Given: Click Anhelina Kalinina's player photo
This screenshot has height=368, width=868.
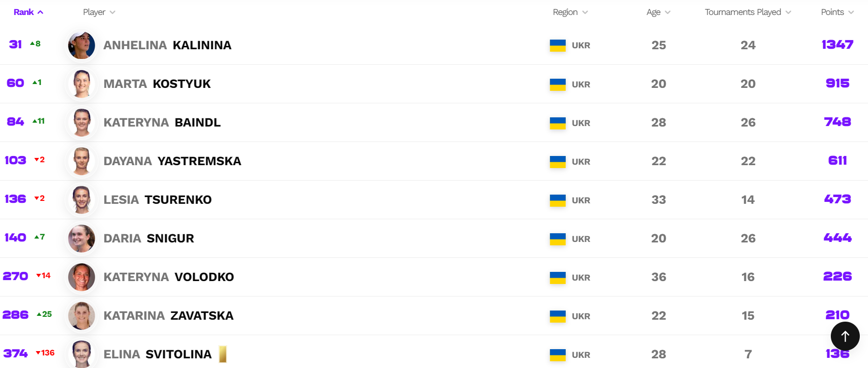Looking at the screenshot, I should point(82,45).
